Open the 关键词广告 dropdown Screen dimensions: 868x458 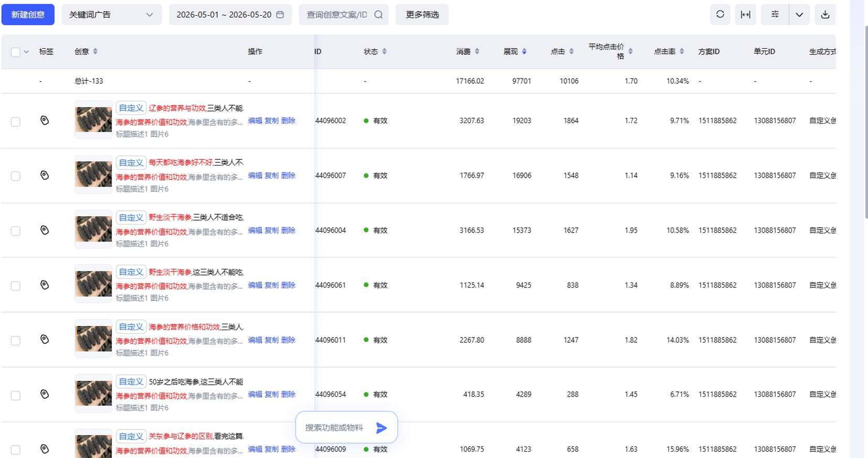click(112, 15)
